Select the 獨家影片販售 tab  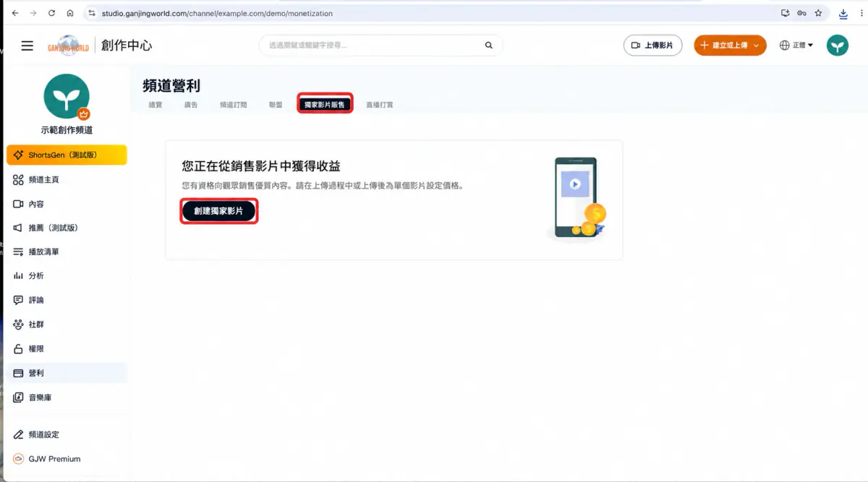pos(325,105)
